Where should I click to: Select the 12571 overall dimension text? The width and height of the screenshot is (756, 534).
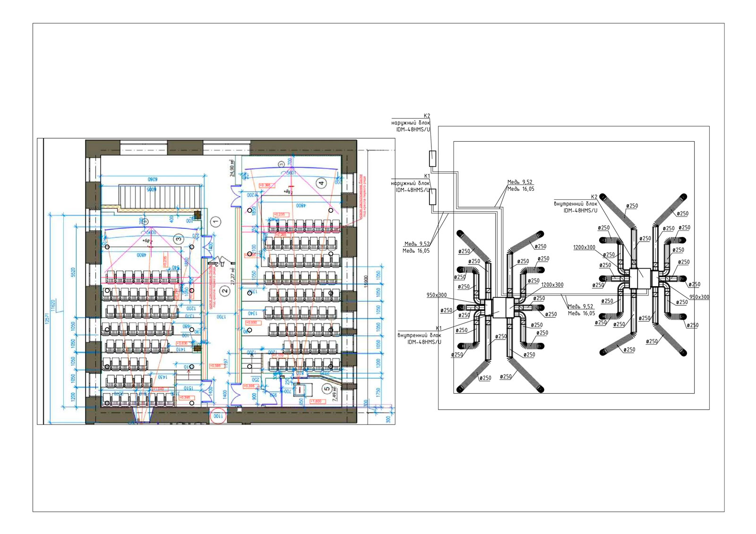pos(47,319)
